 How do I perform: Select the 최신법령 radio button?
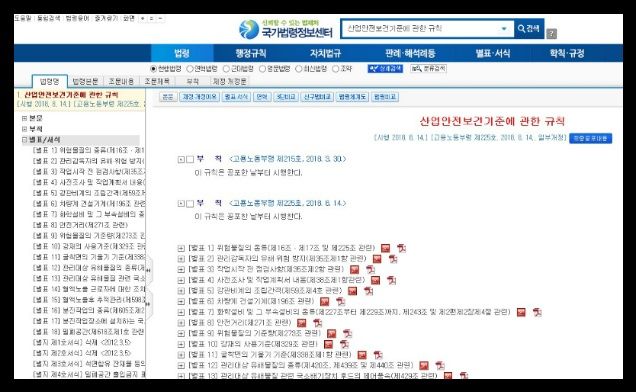click(299, 69)
